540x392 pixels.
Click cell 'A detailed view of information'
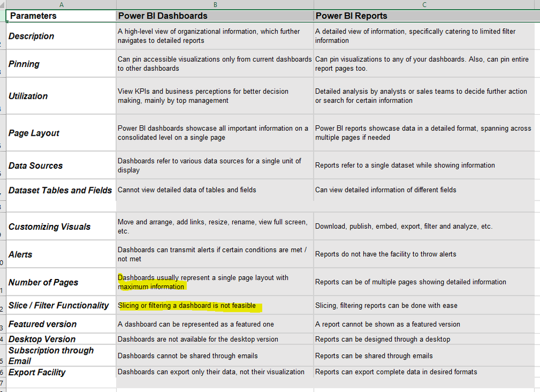pos(424,36)
